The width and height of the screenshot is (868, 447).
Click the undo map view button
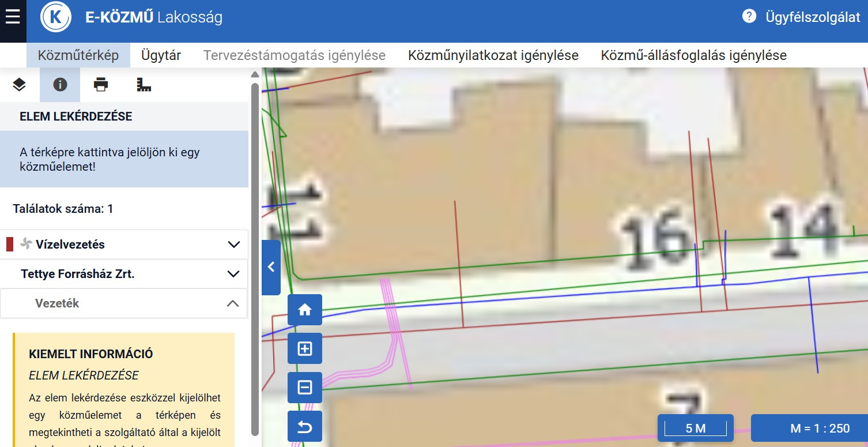pos(304,427)
